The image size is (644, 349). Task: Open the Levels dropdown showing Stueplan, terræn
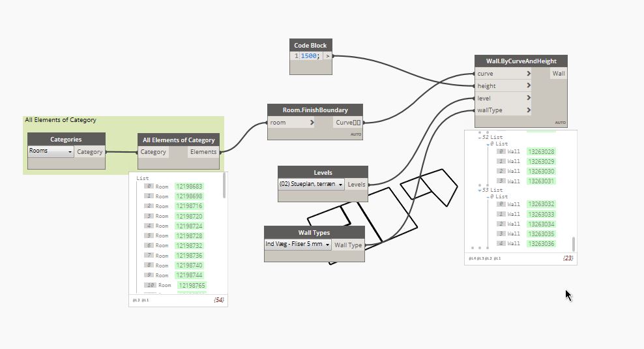pyautogui.click(x=311, y=184)
